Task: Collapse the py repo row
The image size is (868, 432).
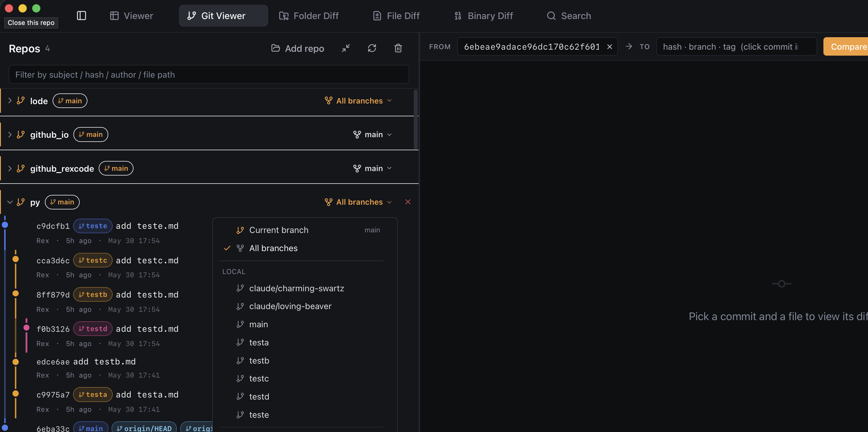Action: (10, 202)
